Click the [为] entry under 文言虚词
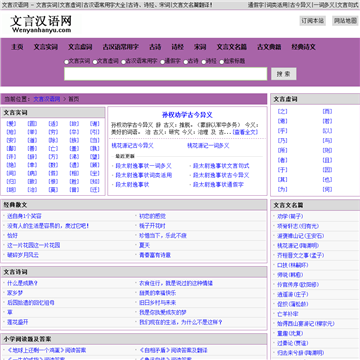 point(282,189)
